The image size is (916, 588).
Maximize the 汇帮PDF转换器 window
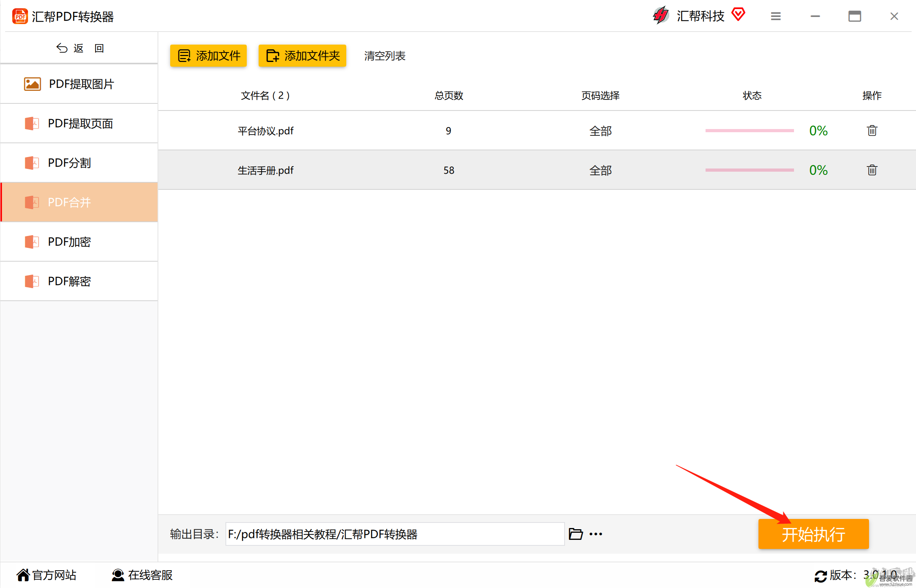[855, 16]
